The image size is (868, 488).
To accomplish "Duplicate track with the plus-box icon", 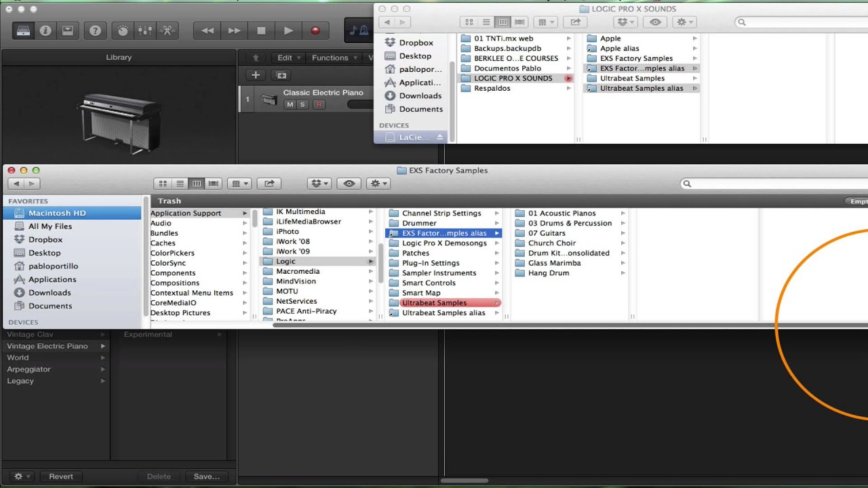I will pos(281,75).
